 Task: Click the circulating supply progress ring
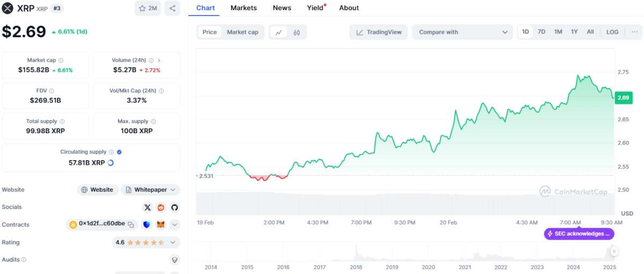click(x=111, y=162)
